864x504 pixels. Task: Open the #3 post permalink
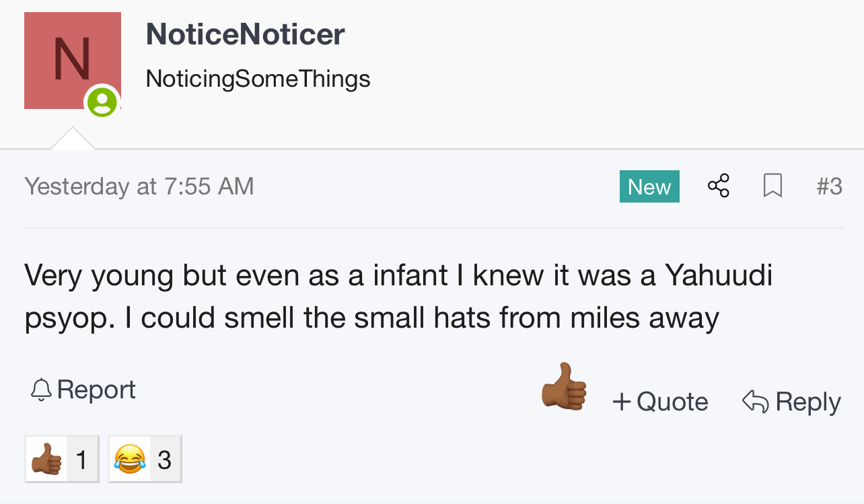coord(829,186)
